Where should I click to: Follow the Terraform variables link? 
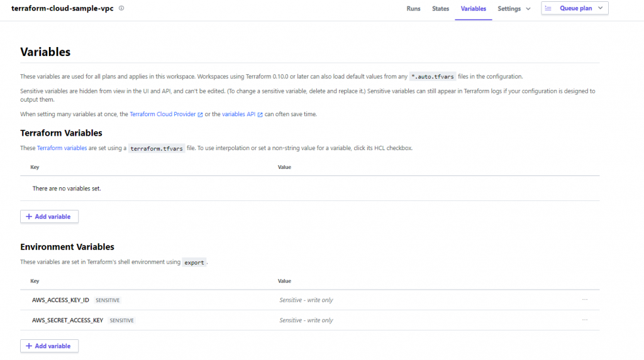click(x=62, y=148)
